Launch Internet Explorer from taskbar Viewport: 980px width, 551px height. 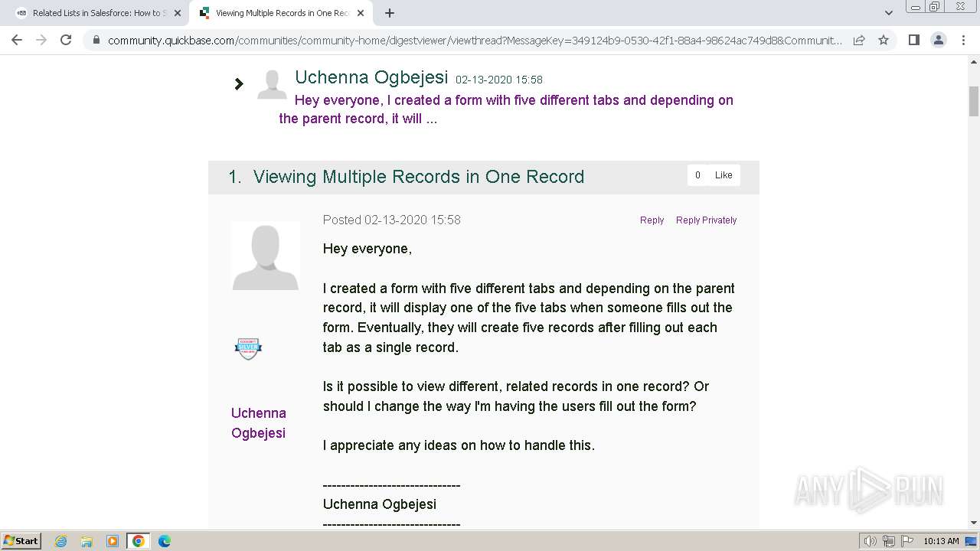pos(61,541)
